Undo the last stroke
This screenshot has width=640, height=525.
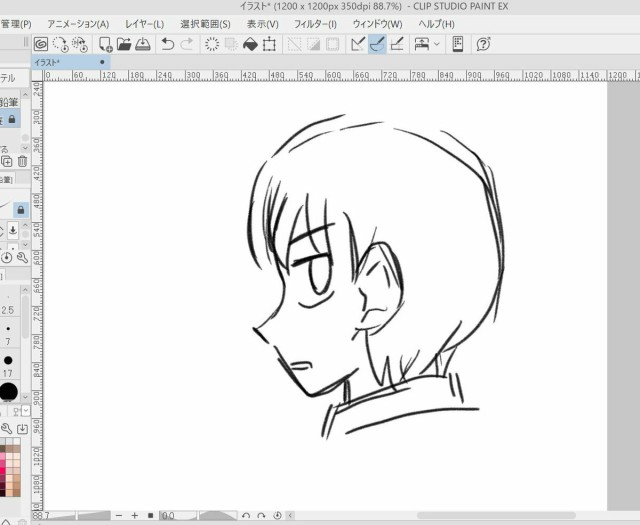point(168,44)
